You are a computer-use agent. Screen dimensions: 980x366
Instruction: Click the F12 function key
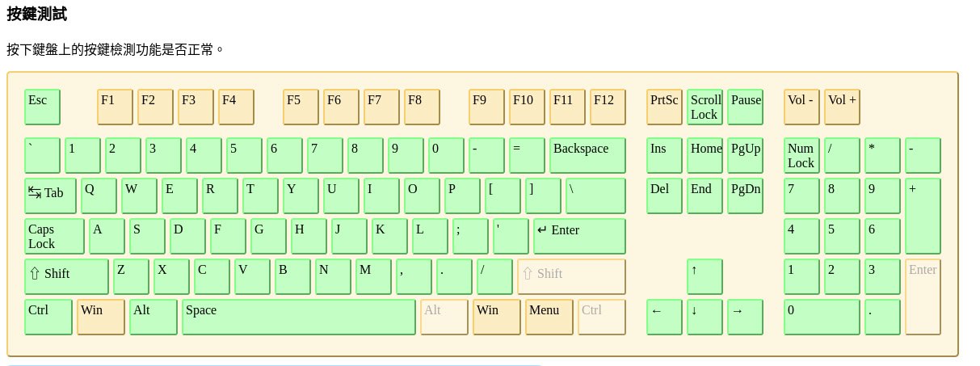click(608, 107)
